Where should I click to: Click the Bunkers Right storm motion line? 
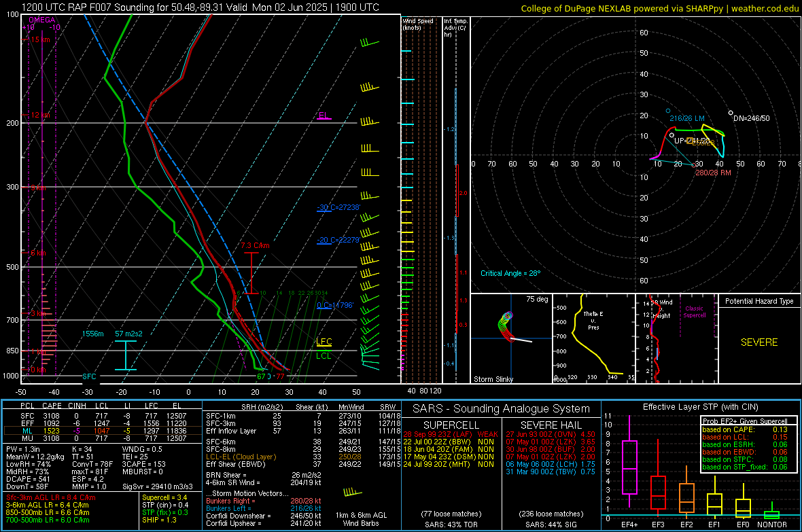click(264, 501)
